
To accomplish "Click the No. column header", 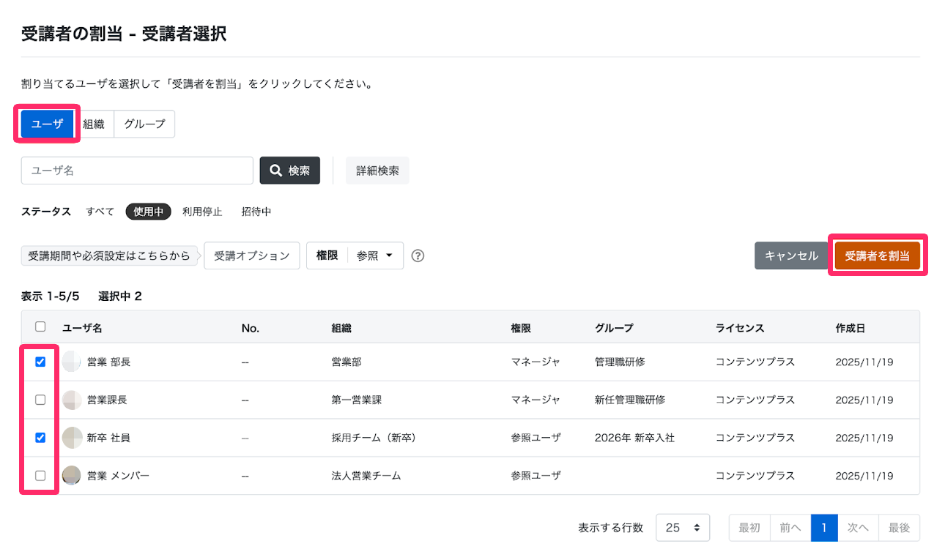I will point(251,328).
